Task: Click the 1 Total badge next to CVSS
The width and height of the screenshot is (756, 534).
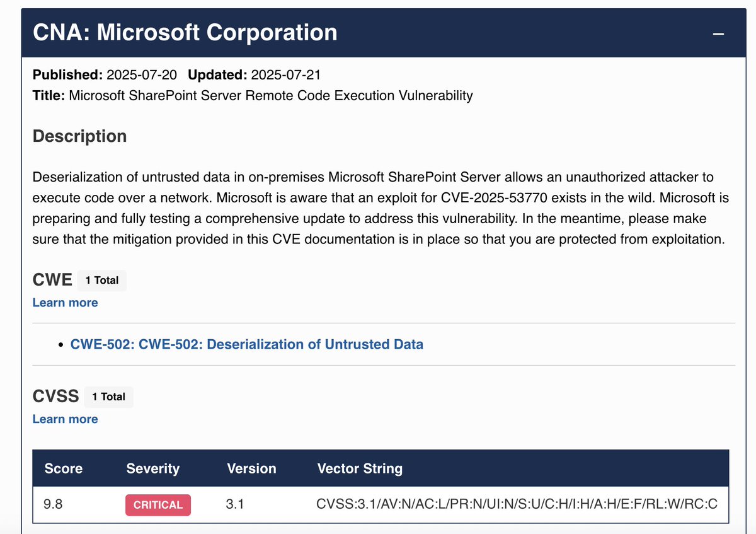Action: [108, 397]
